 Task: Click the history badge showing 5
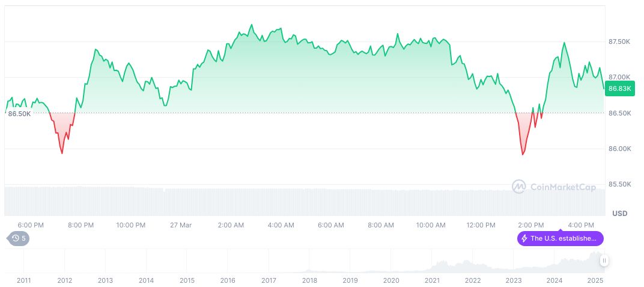[18, 238]
